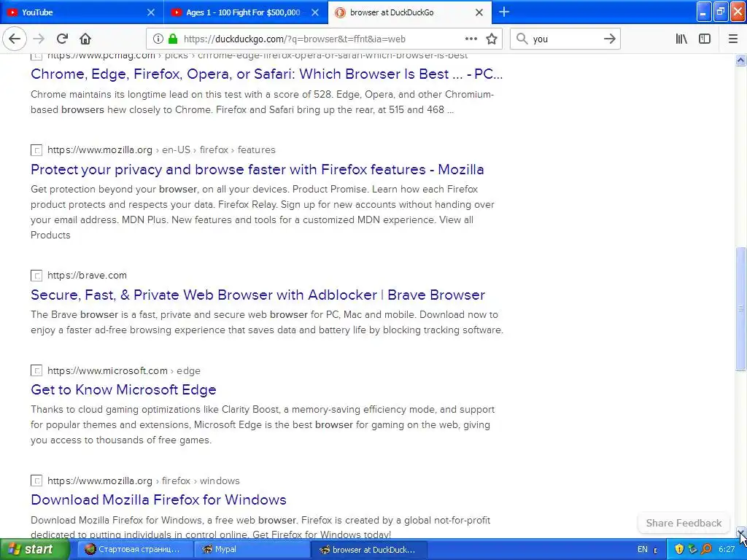747x560 pixels.
Task: Switch to 'Стартовая страниц...' taskbar window
Action: click(134, 550)
